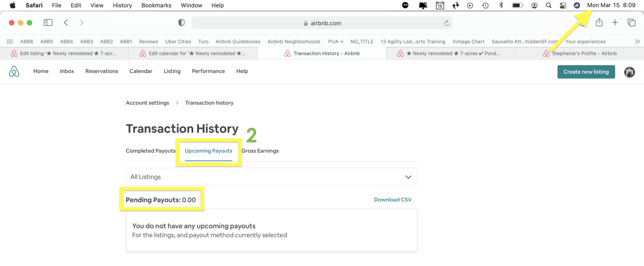
Task: Open the Performance menu
Action: coord(208,71)
